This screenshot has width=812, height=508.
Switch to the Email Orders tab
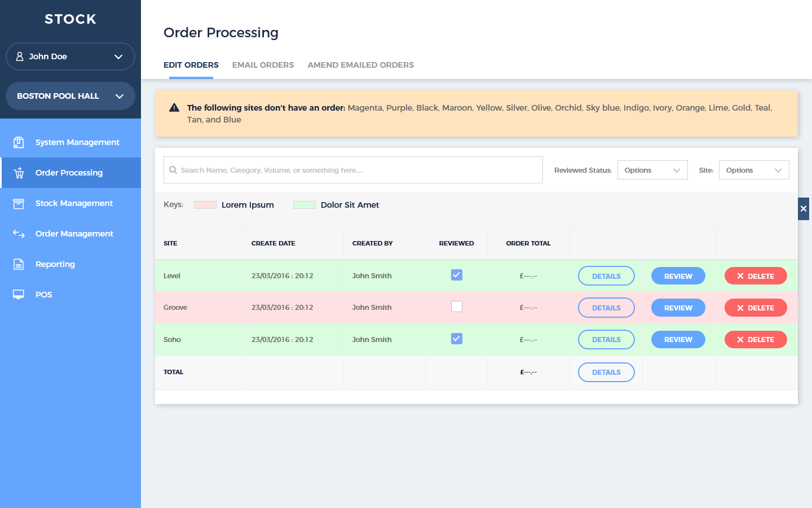pyautogui.click(x=263, y=65)
